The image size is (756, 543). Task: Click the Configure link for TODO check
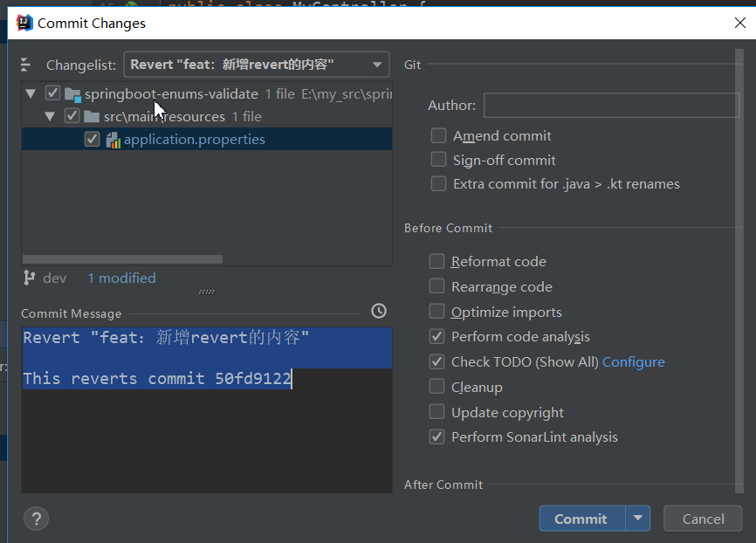pos(633,362)
